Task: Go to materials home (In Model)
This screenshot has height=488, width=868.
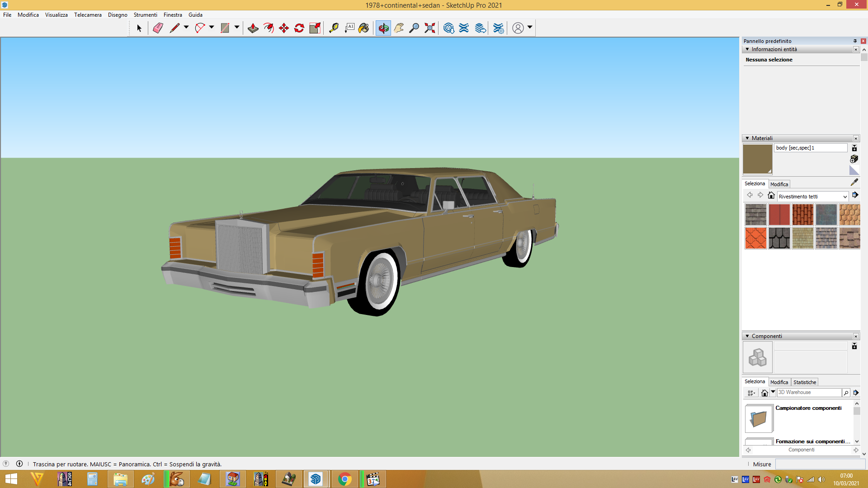Action: 771,195
